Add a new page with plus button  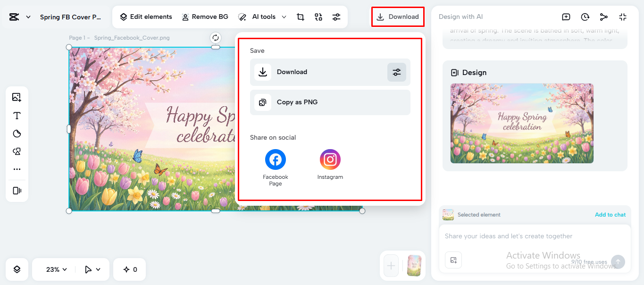point(391,266)
